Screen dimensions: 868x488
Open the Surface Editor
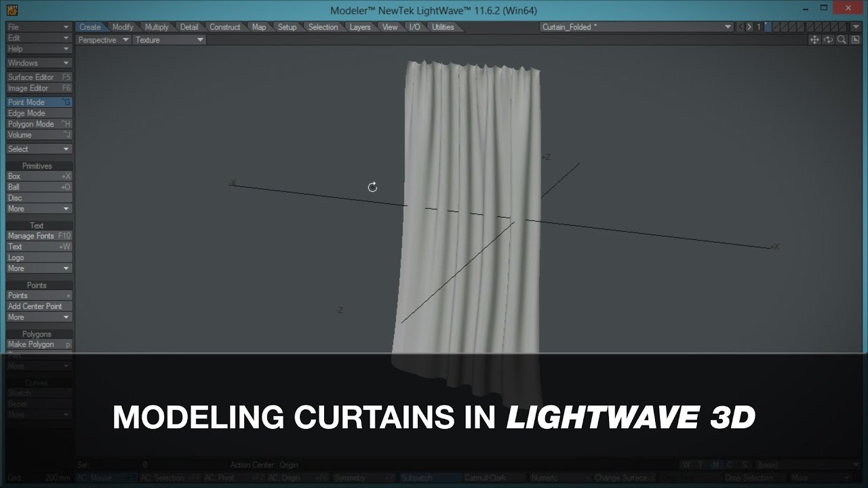(39, 77)
